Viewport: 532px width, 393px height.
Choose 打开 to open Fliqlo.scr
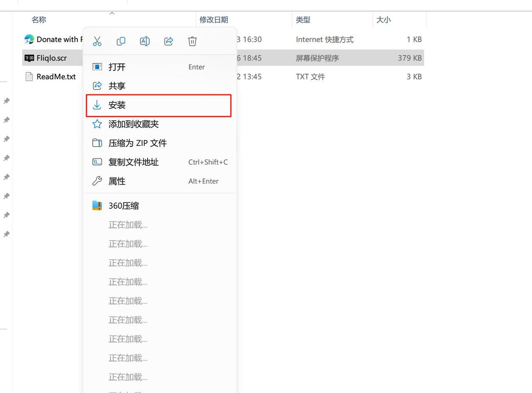coord(117,66)
